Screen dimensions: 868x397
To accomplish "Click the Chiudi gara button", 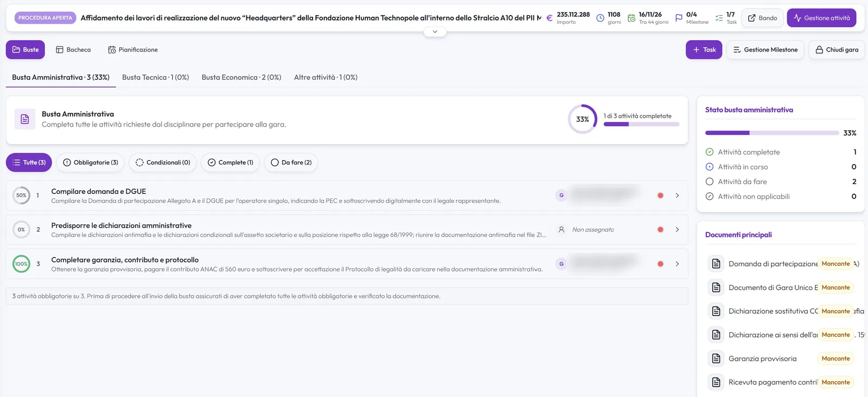I will point(837,49).
